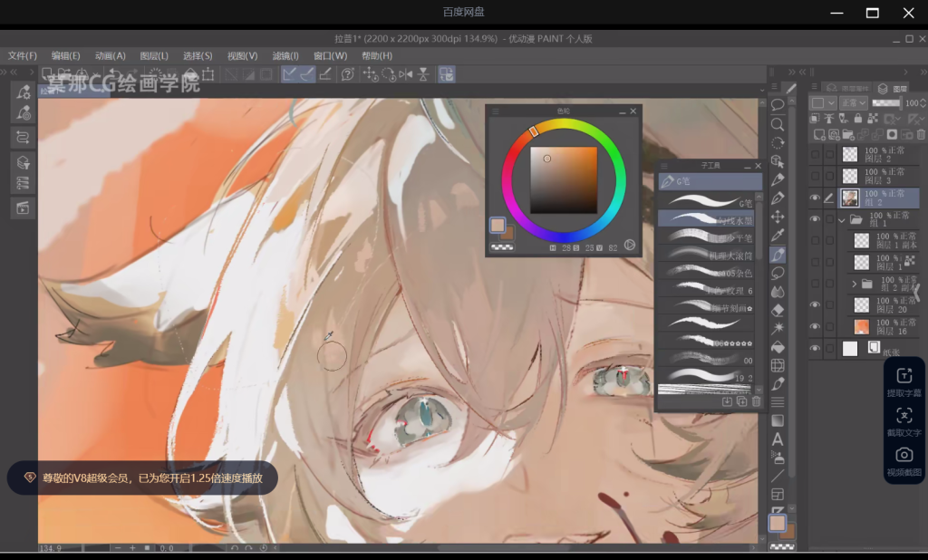
Task: Collapse the 组 1 layer folder
Action: point(842,219)
